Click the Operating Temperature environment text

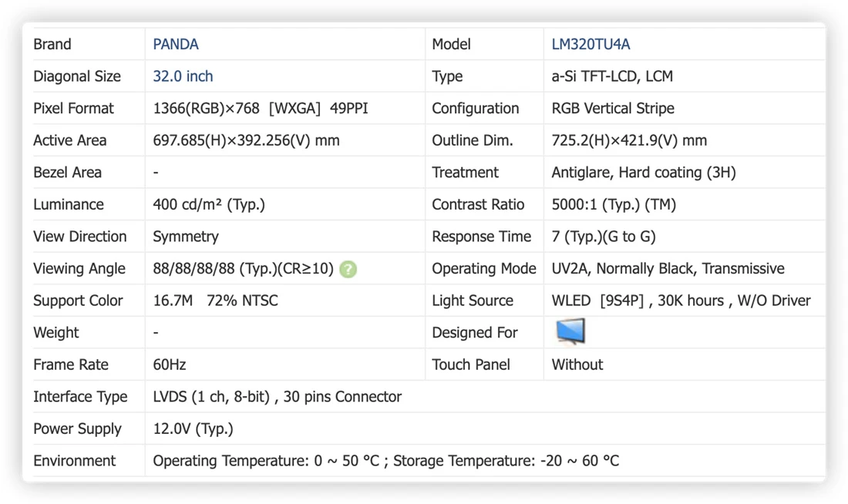[385, 461]
